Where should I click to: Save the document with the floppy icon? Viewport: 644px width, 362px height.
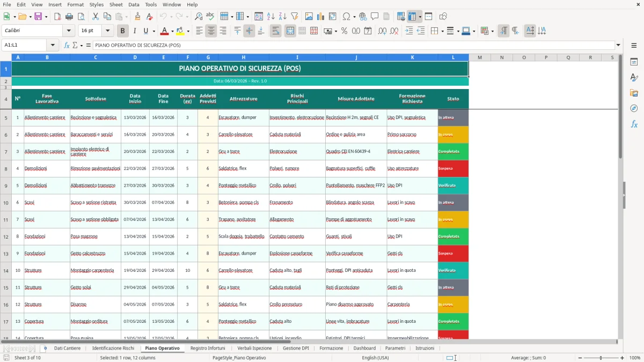[x=38, y=17]
